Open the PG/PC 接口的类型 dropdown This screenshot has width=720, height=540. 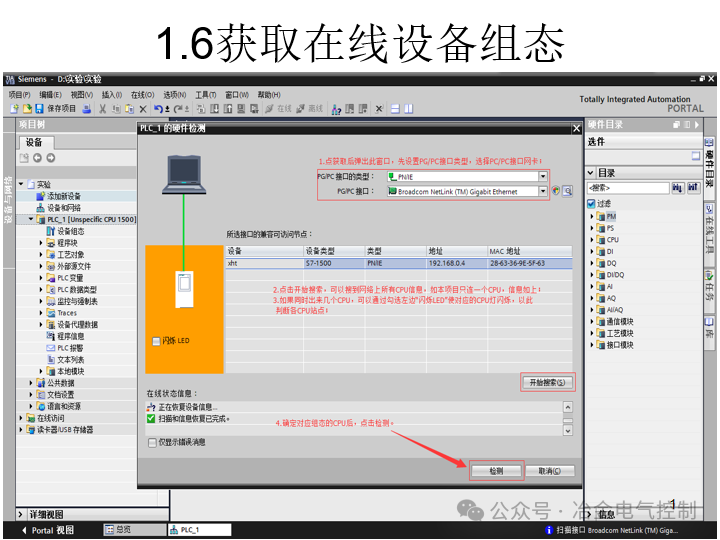pyautogui.click(x=543, y=176)
